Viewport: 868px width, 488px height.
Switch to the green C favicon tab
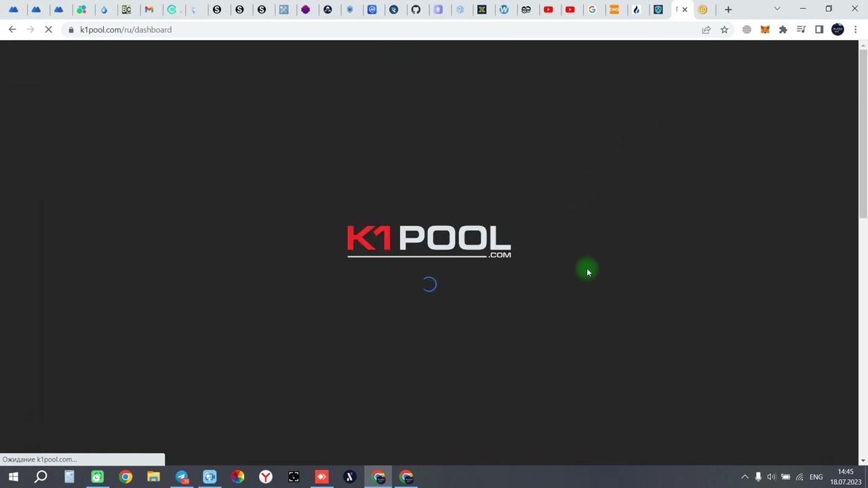tap(172, 9)
